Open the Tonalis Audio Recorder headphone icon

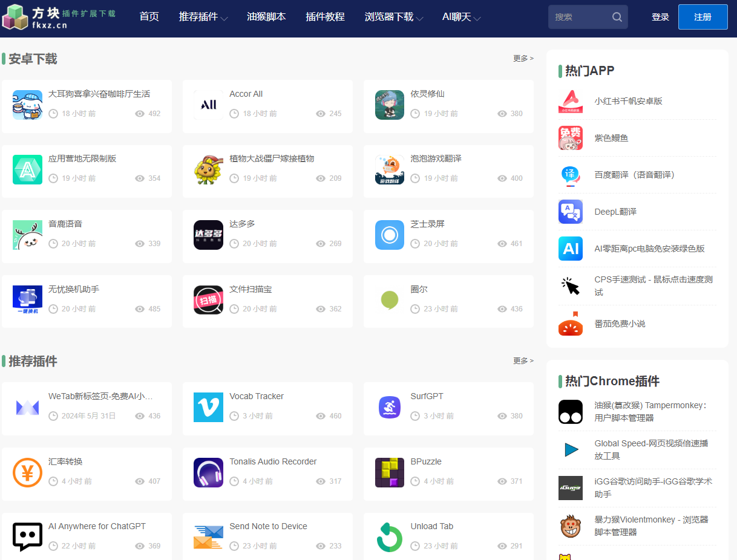click(208, 472)
